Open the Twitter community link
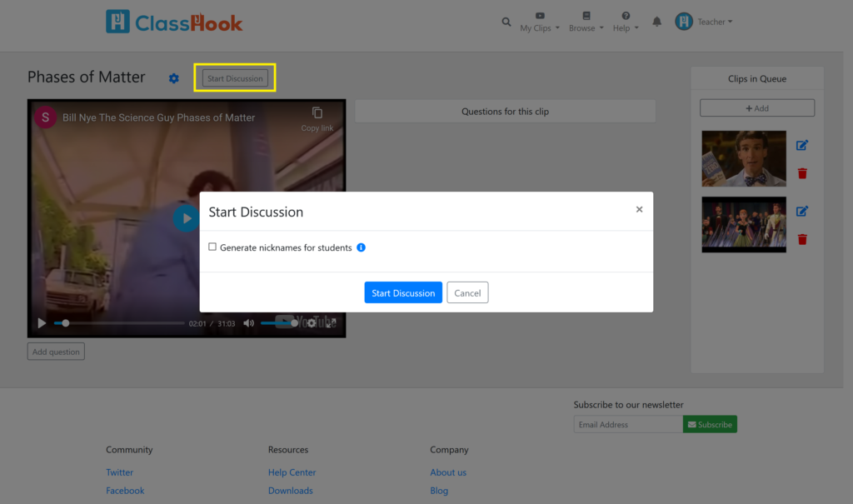 (120, 472)
